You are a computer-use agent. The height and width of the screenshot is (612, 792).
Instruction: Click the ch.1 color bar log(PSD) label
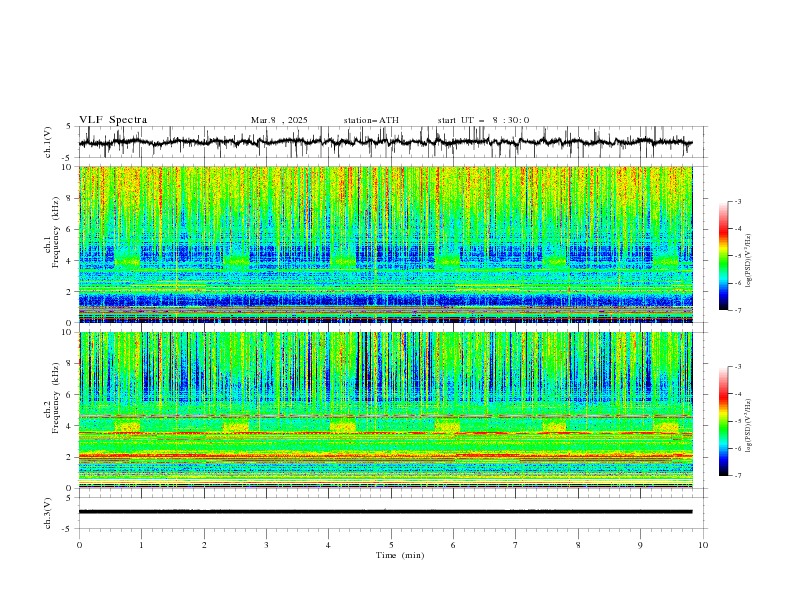[749, 261]
